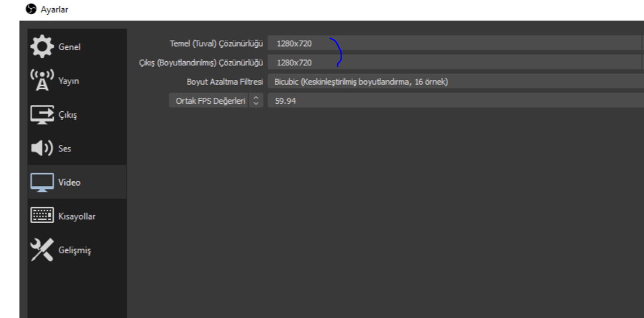Click the Boyut Azaltma Filtresi label
Viewport: 644px width, 318px height.
click(225, 82)
